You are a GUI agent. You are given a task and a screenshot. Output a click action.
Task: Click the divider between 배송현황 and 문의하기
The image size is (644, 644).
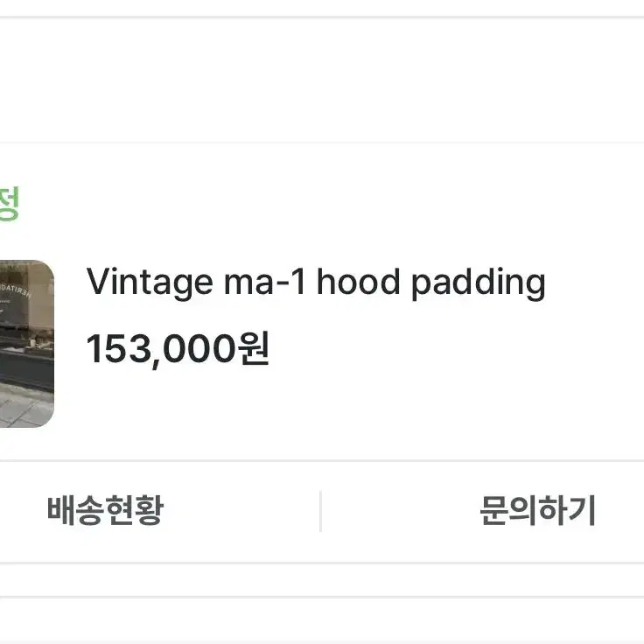click(x=320, y=511)
